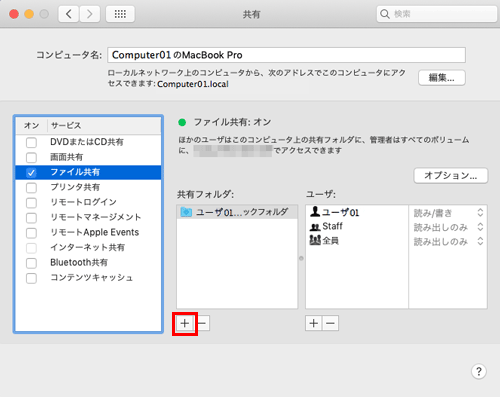Enable the DVDまたはCD共有 checkbox
Screen dimensions: 500x397
[31, 142]
